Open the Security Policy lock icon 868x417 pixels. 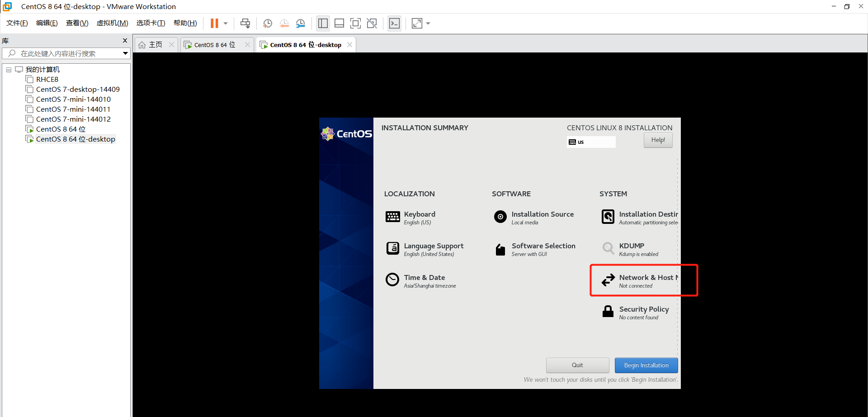tap(608, 311)
